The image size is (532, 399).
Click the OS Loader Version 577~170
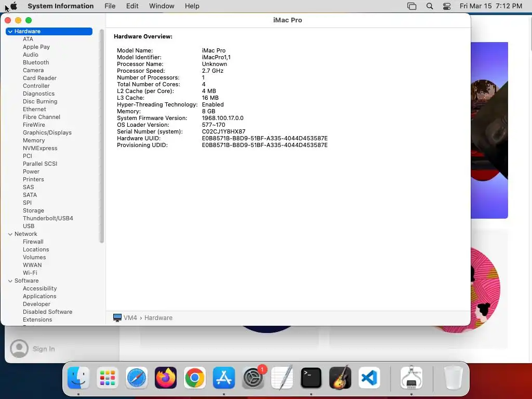click(x=214, y=125)
